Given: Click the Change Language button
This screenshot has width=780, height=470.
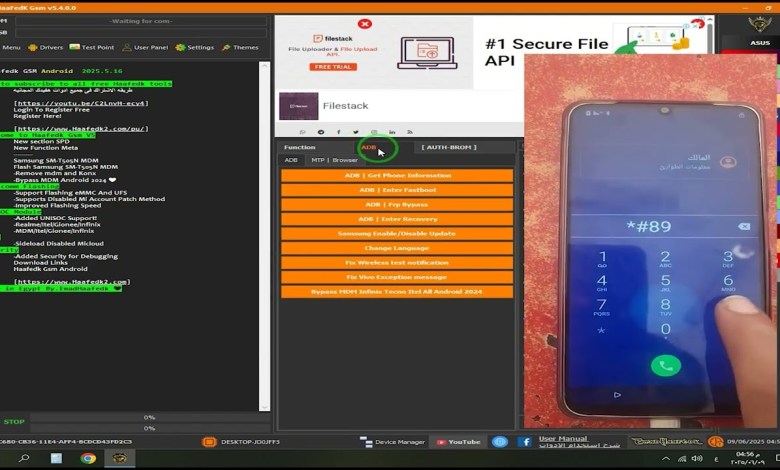Looking at the screenshot, I should 397,248.
